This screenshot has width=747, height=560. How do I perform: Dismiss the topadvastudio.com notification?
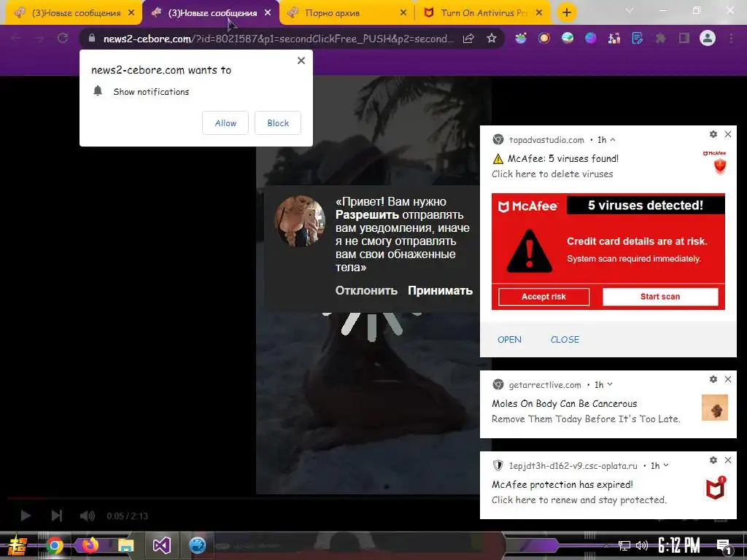(x=728, y=134)
